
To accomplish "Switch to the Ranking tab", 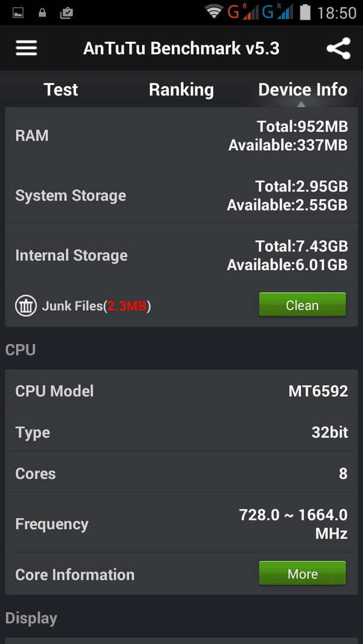I will (x=181, y=89).
